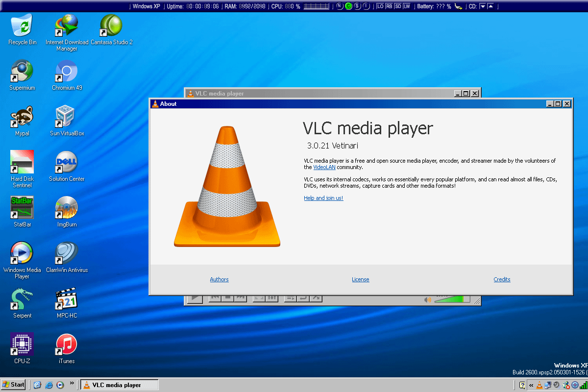This screenshot has width=588, height=392.
Task: Toggle the N indicator in StatBar
Action: pyautogui.click(x=340, y=6)
